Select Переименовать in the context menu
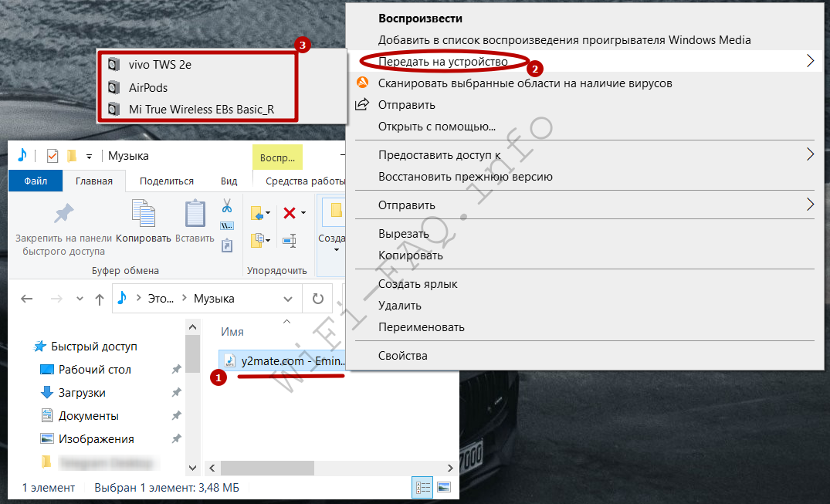 (421, 327)
